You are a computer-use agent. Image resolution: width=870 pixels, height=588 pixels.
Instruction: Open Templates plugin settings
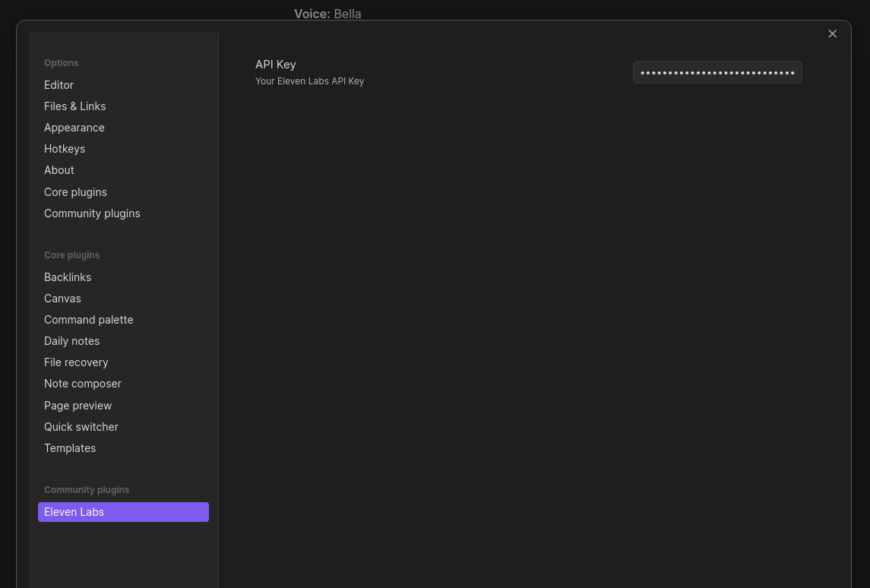coord(70,447)
